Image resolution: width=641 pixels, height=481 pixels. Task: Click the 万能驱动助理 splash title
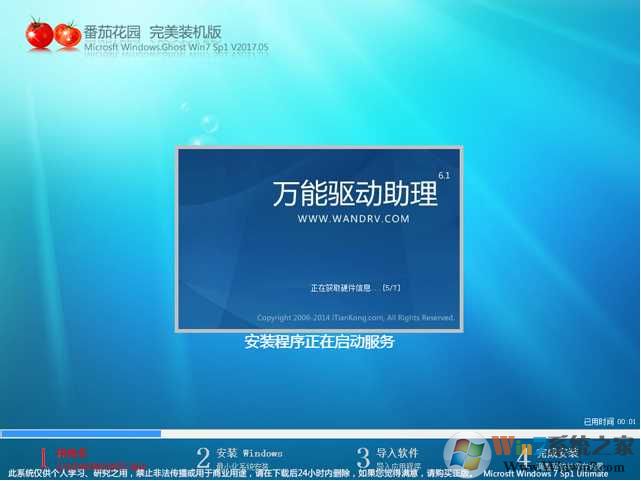tap(355, 193)
